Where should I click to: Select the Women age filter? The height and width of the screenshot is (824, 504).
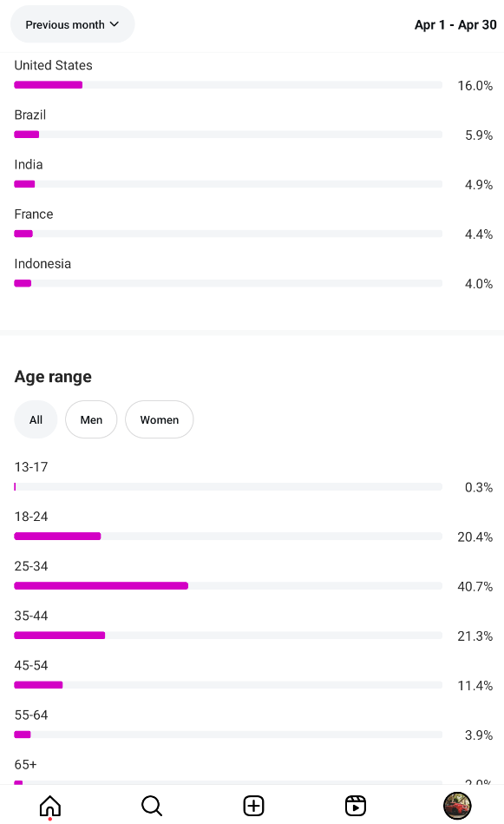click(159, 419)
